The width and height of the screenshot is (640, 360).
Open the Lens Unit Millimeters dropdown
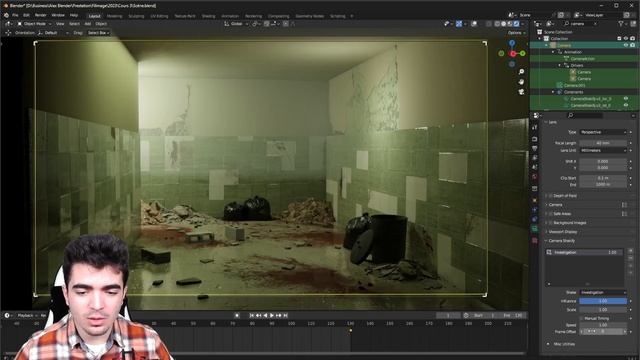point(603,151)
